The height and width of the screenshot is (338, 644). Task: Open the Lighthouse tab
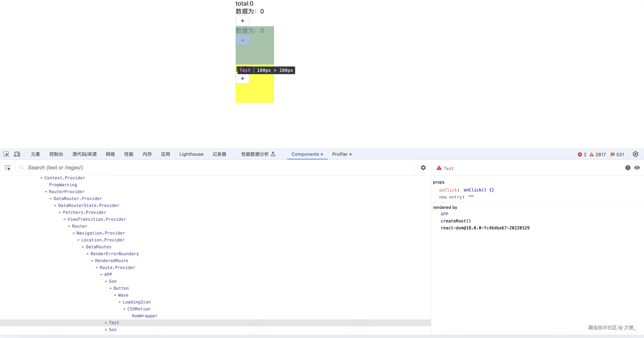(x=191, y=154)
